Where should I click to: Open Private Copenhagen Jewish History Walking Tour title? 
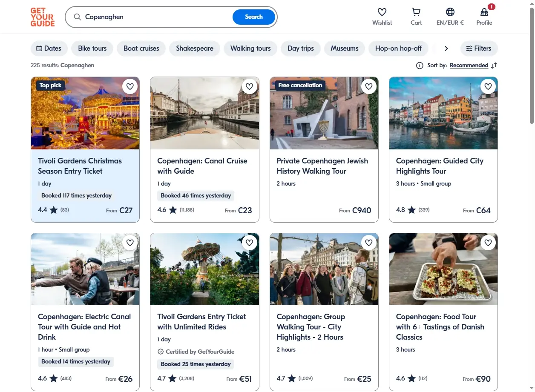[322, 166]
